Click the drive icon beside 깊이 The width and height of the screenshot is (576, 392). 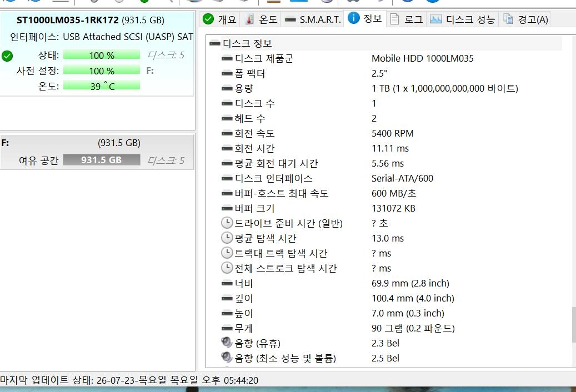coord(227,298)
